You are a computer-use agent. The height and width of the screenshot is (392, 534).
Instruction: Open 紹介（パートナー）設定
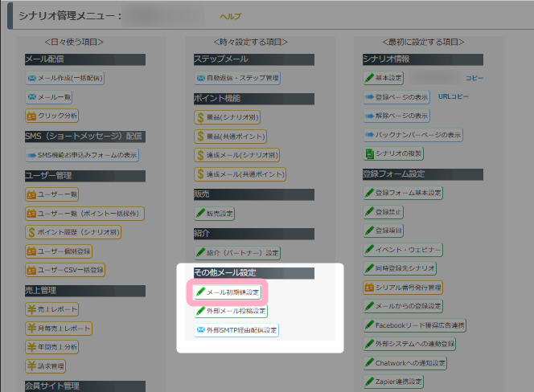[x=236, y=253]
